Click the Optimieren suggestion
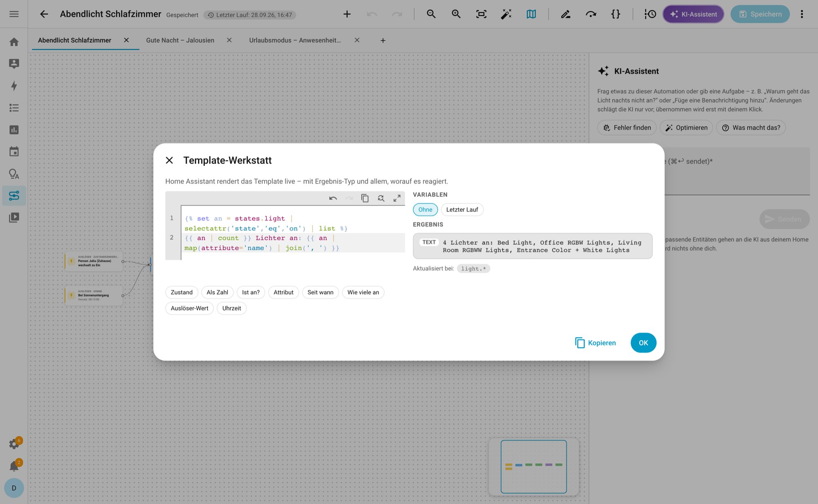The height and width of the screenshot is (504, 818). click(686, 128)
